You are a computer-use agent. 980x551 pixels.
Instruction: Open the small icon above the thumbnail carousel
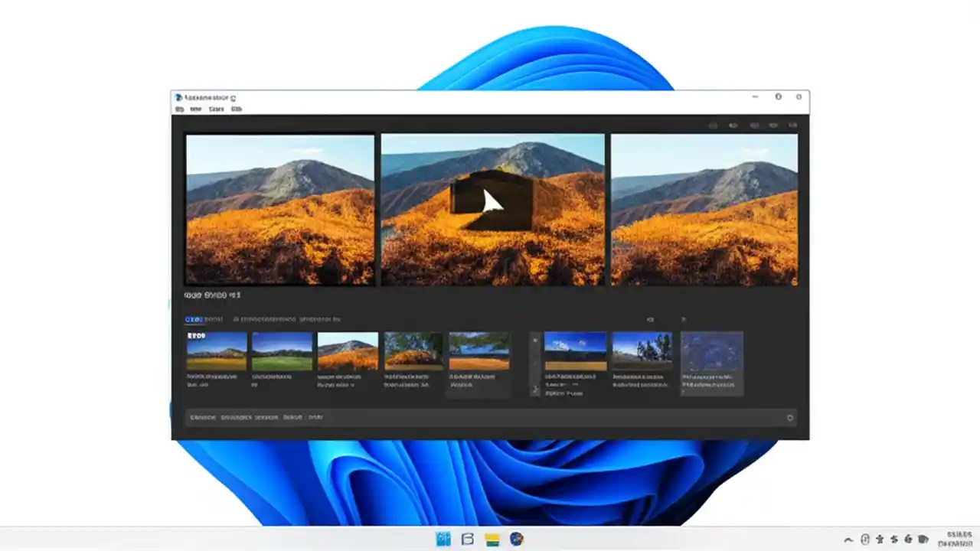(x=649, y=320)
